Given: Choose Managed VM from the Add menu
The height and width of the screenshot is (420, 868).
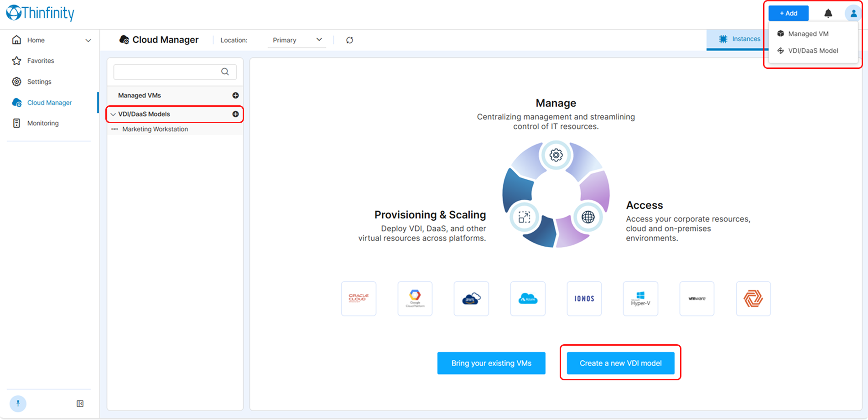Looking at the screenshot, I should (808, 34).
